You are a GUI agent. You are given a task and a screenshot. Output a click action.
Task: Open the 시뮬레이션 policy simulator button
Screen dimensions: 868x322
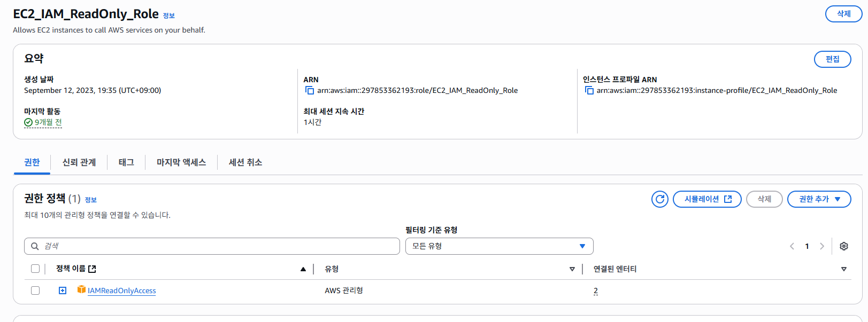tap(707, 199)
